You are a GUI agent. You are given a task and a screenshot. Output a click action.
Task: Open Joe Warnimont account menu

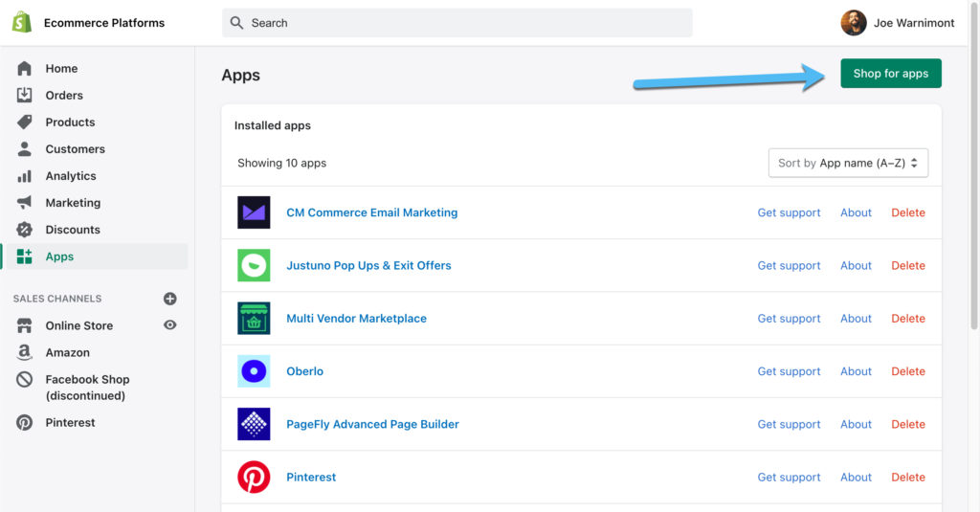pyautogui.click(x=897, y=23)
